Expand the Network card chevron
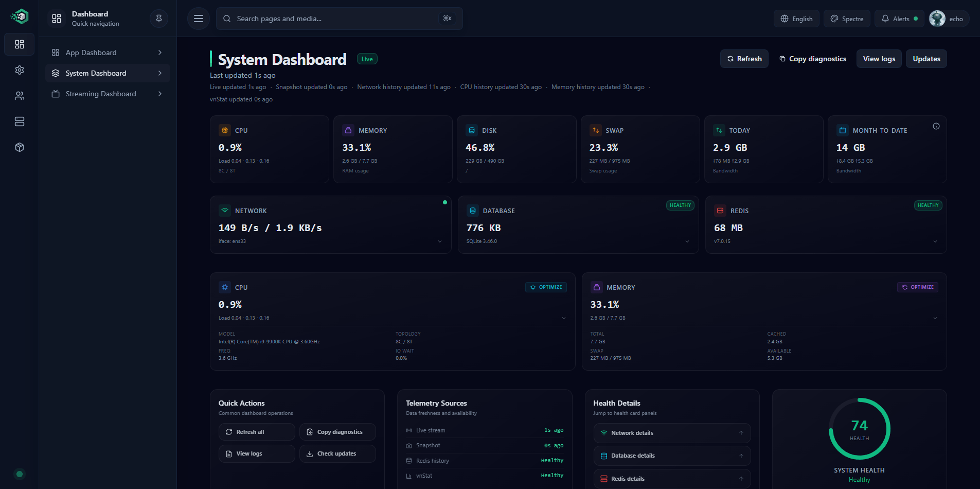This screenshot has width=980, height=489. 440,241
